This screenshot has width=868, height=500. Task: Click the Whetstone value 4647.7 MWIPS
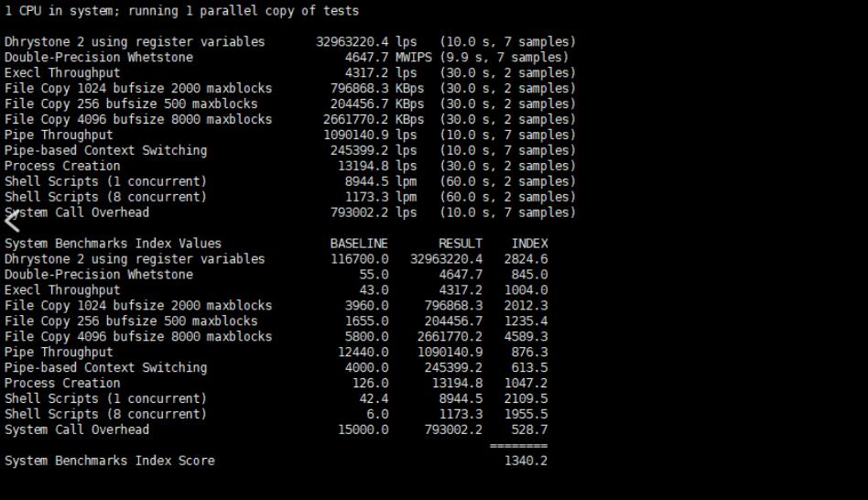coord(388,58)
